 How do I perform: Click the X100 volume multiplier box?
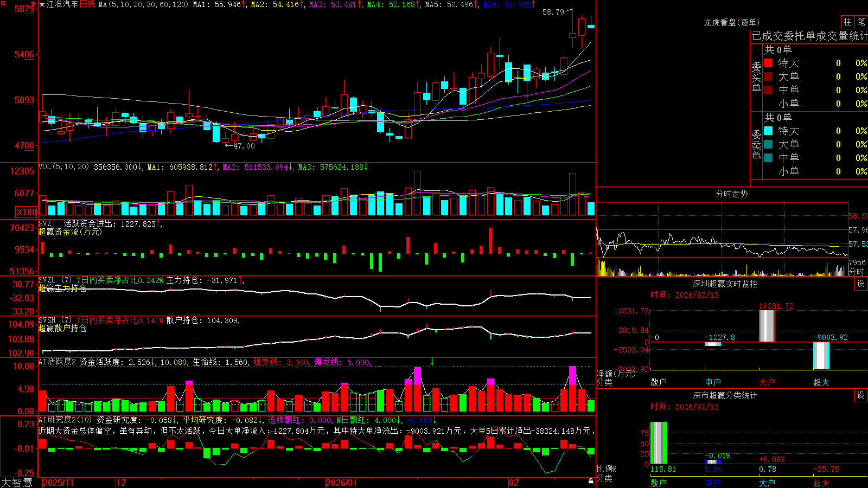27,212
